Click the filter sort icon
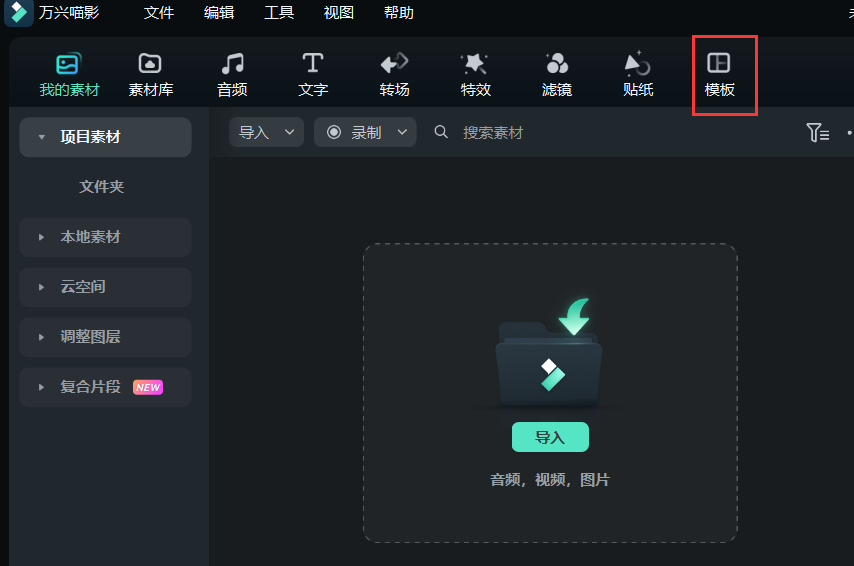This screenshot has height=566, width=854. (x=818, y=132)
